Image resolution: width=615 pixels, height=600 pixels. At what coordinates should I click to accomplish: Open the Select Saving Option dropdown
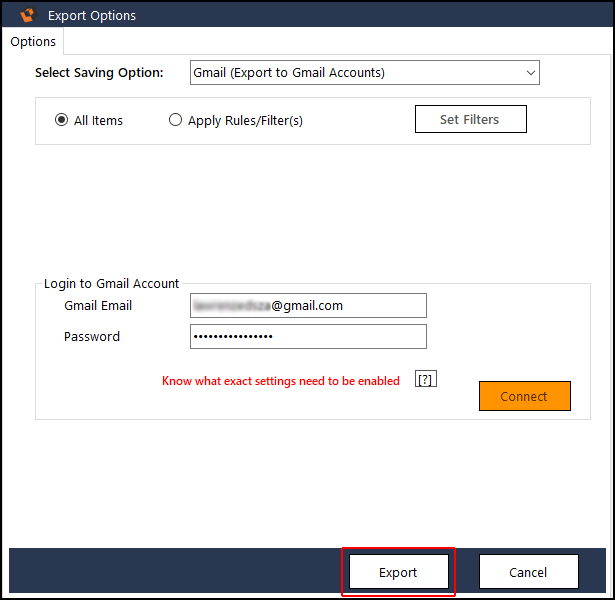click(x=365, y=73)
